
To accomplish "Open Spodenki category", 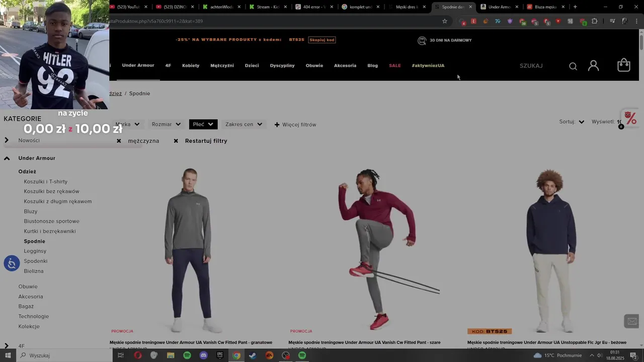I will coord(36,261).
